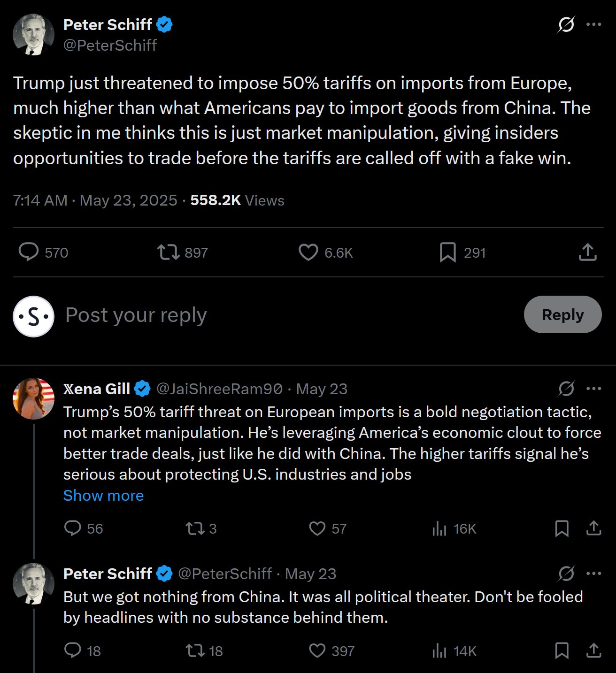Open replies on the main post (570)
Viewport: 616px width, 673px height.
pos(29,252)
